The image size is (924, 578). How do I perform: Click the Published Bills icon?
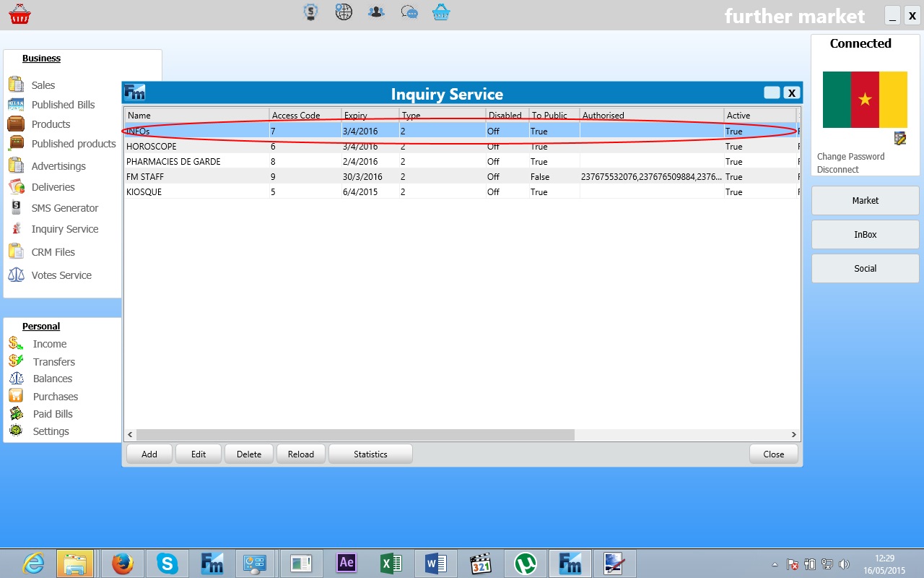(x=16, y=104)
